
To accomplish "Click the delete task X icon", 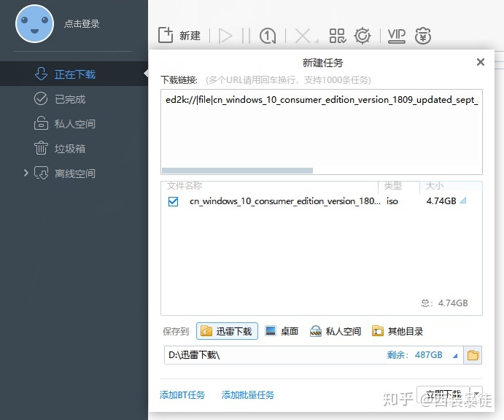I will pos(303,35).
